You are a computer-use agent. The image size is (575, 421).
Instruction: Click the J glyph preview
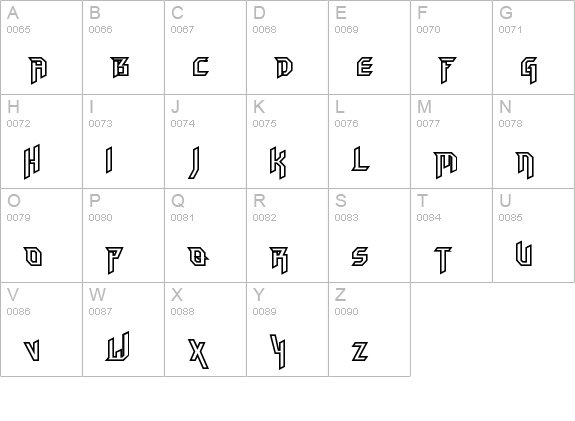coord(194,162)
